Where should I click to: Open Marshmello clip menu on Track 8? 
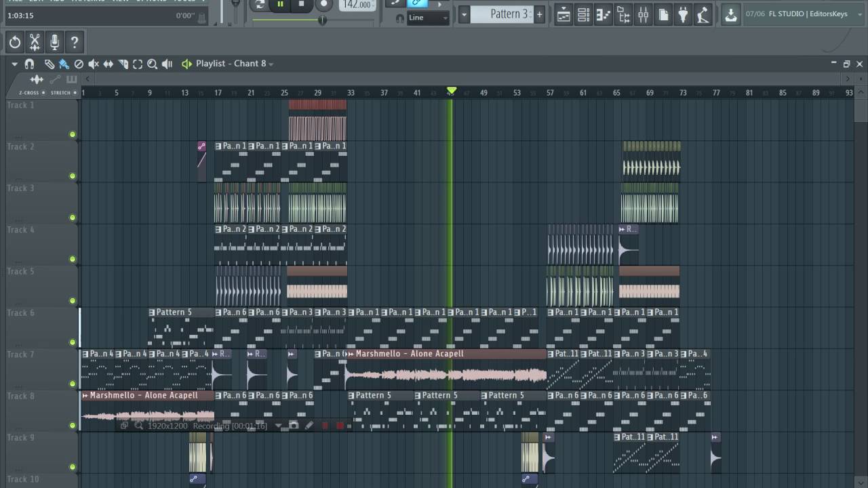coord(85,395)
